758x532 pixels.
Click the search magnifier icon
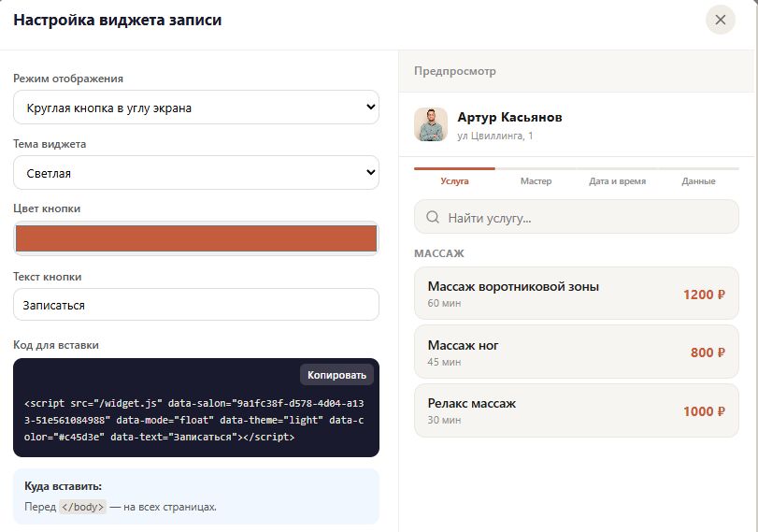click(433, 217)
